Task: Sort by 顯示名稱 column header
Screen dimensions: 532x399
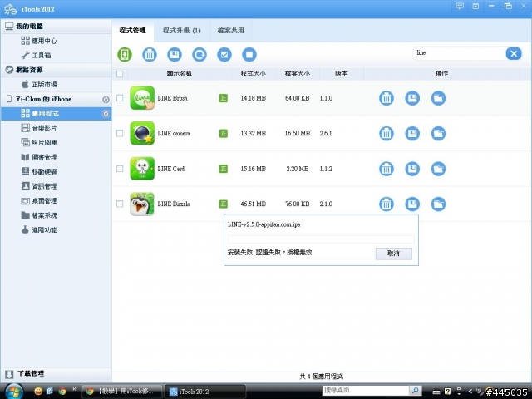Action: coord(180,74)
